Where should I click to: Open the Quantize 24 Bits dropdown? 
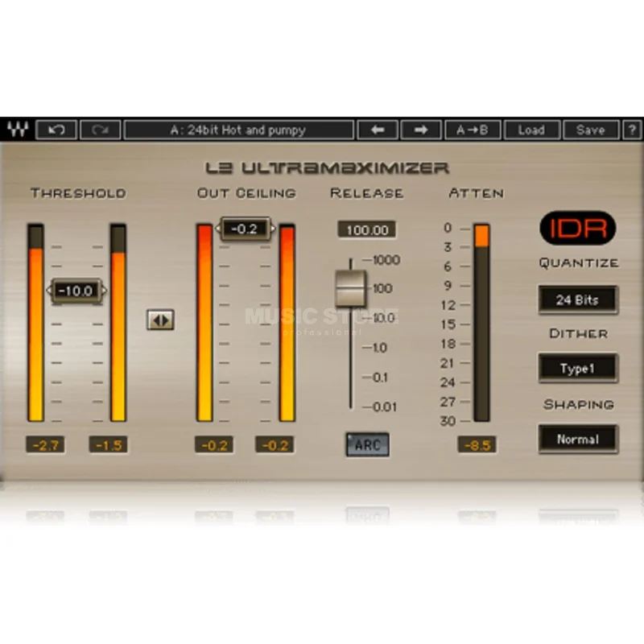(x=578, y=299)
